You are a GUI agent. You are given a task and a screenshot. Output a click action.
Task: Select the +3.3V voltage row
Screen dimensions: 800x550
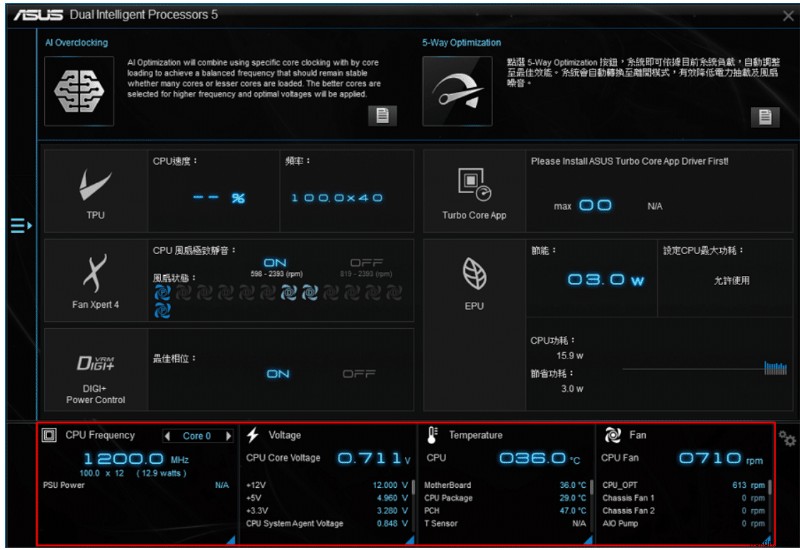[327, 511]
